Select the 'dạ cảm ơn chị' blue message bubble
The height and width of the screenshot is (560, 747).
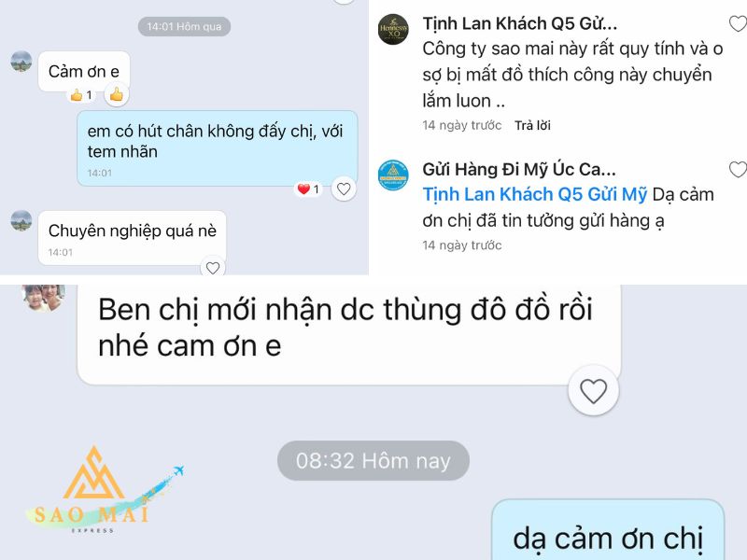pos(608,529)
